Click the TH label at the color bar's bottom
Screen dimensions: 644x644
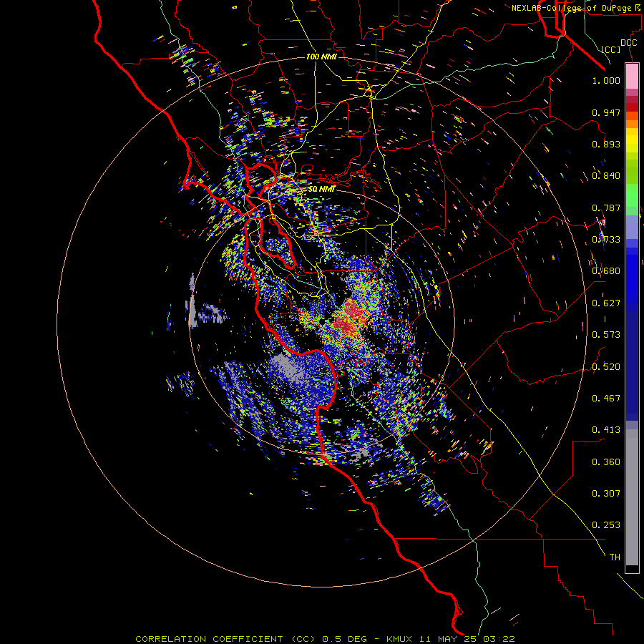615,557
